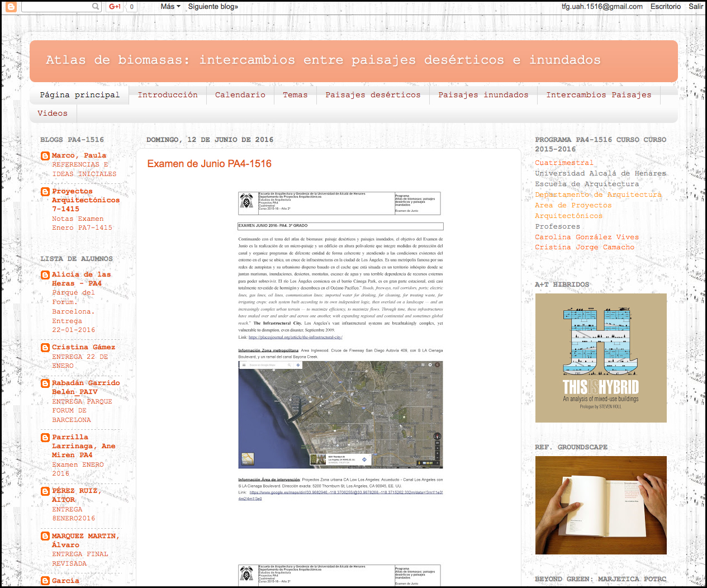Open the hamburger menu on the embedded map
The height and width of the screenshot is (588, 707).
244,365
